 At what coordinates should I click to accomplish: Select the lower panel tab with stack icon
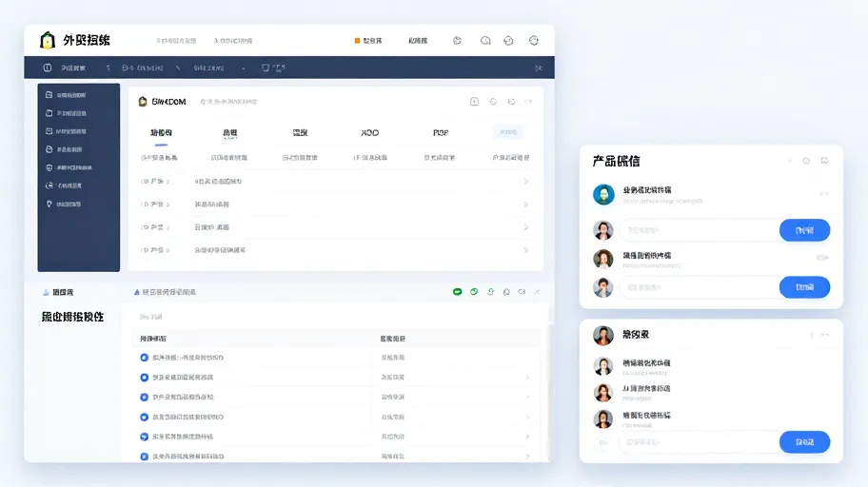click(x=58, y=292)
